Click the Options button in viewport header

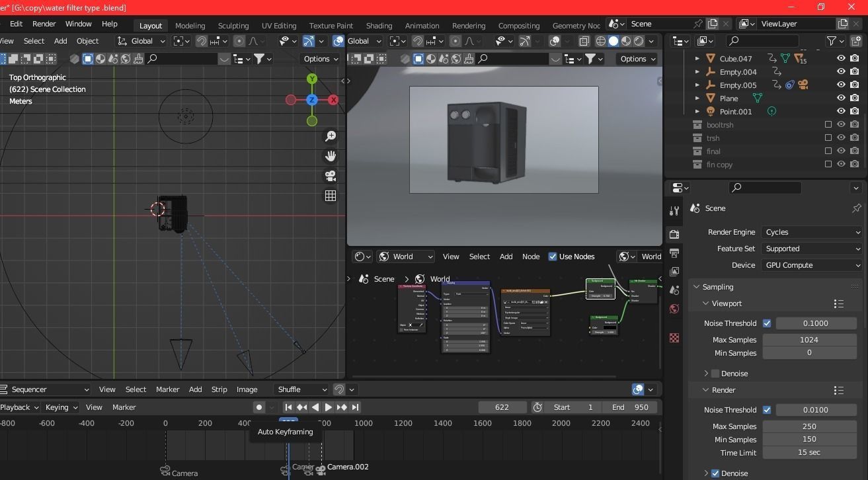coord(320,59)
